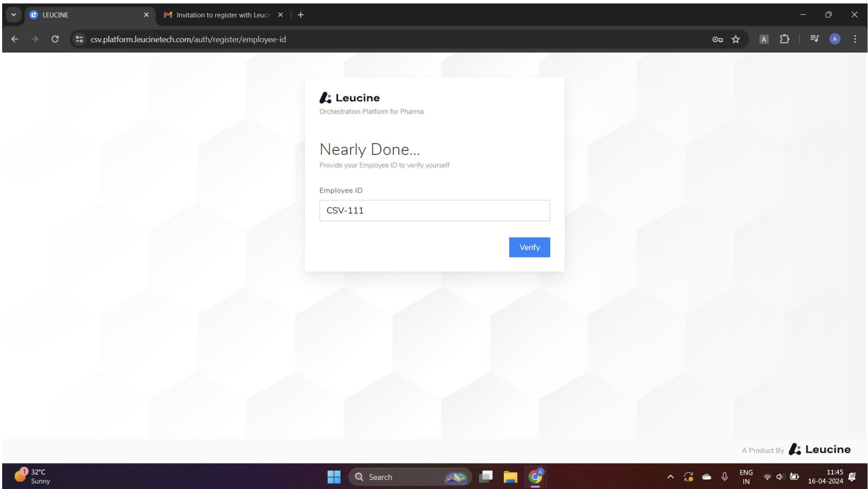This screenshot has height=489, width=868.
Task: Reload the page with refresh icon
Action: pos(55,39)
